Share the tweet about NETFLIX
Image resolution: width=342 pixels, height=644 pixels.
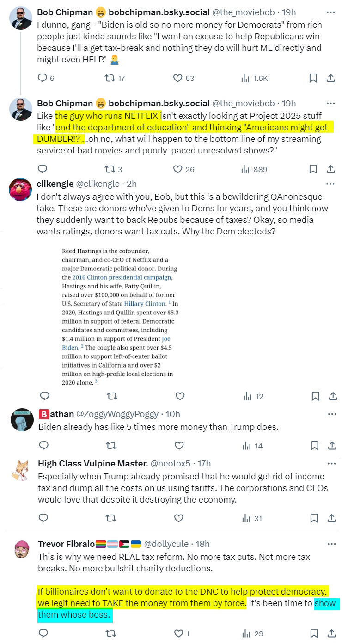click(331, 169)
